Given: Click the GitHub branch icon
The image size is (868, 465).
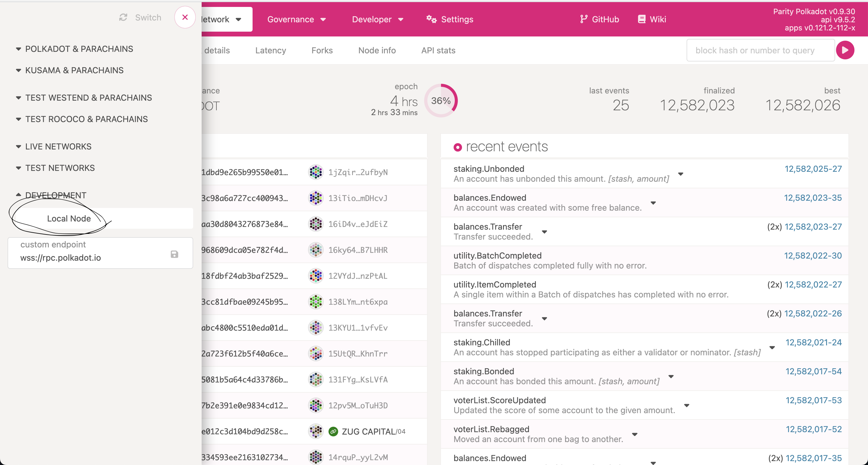Looking at the screenshot, I should [x=583, y=19].
